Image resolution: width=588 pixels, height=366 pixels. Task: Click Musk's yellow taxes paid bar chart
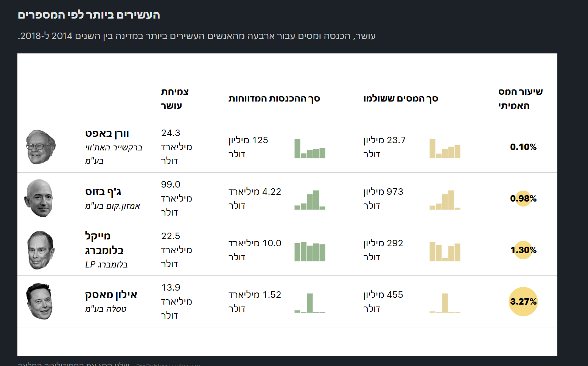coord(445,303)
